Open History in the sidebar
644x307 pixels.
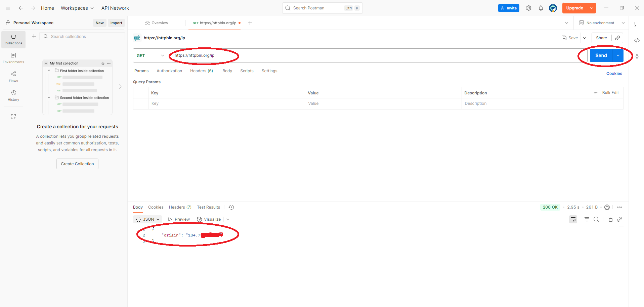tap(13, 96)
